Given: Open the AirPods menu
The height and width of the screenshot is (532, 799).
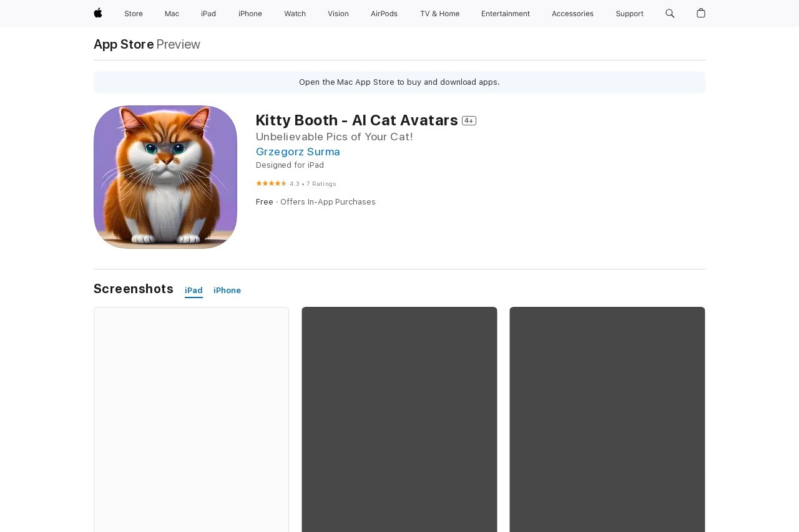Looking at the screenshot, I should (x=384, y=14).
